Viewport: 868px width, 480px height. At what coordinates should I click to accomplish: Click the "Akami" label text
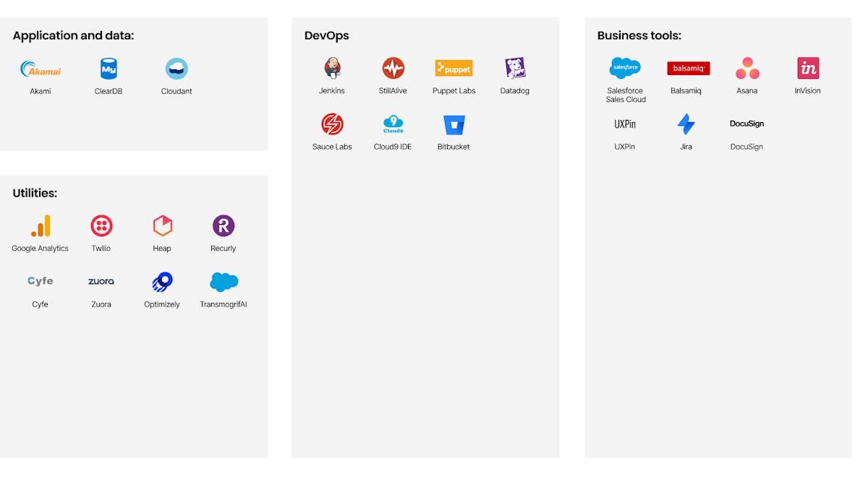tap(41, 91)
